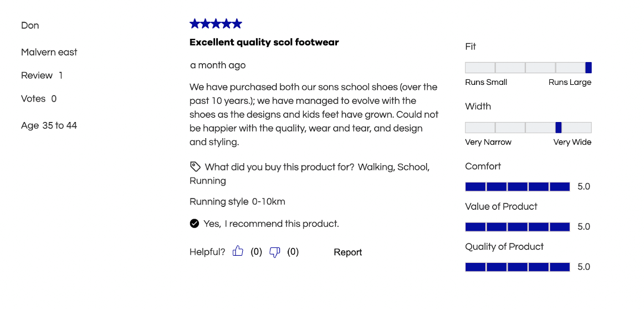Click the review body text paragraph
Image resolution: width=644 pixels, height=309 pixels.
[314, 114]
